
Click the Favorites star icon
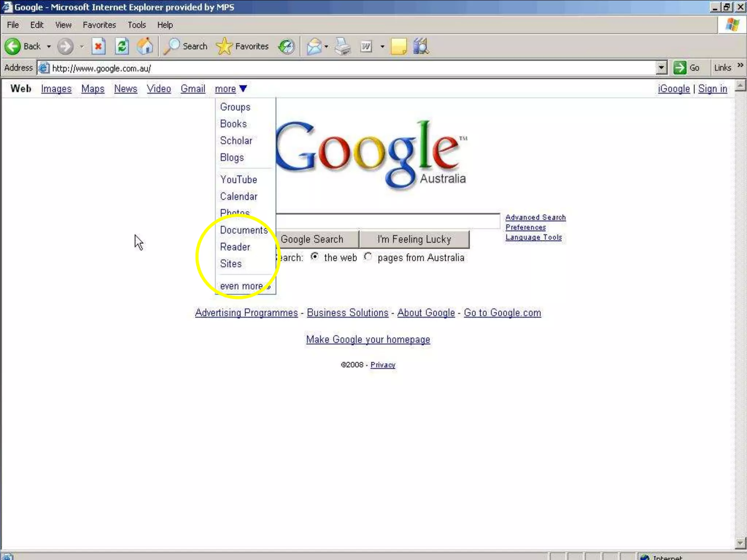[224, 46]
